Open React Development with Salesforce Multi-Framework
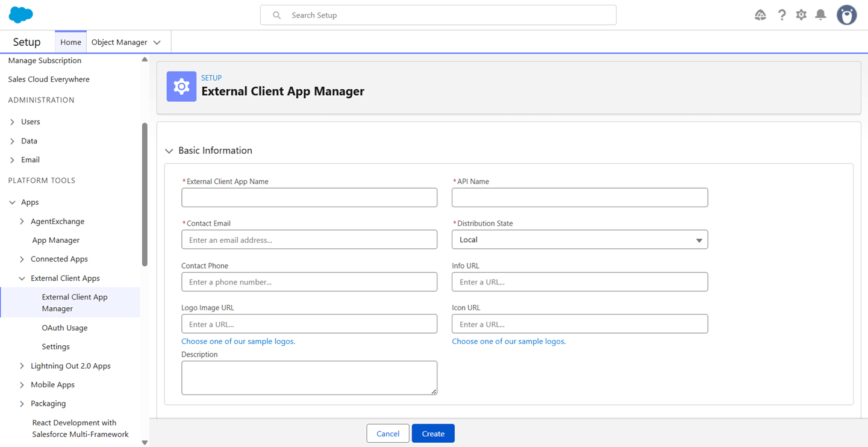 [x=80, y=428]
